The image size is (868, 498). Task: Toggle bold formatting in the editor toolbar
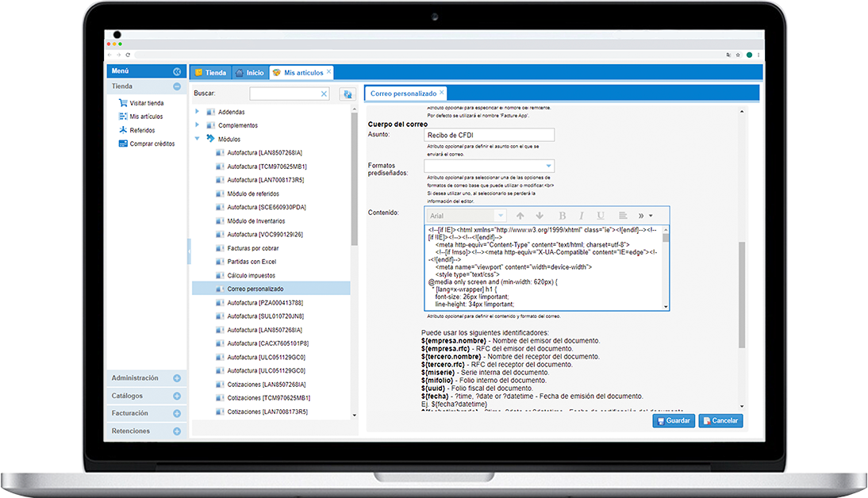(563, 216)
